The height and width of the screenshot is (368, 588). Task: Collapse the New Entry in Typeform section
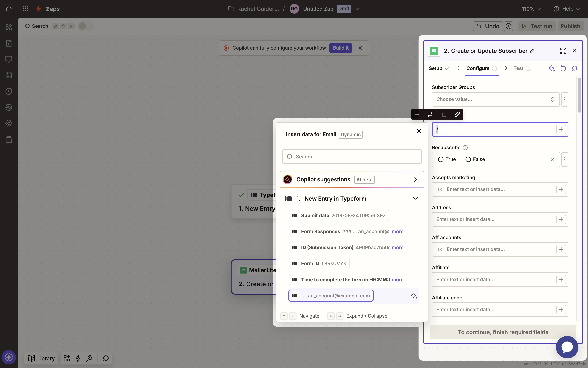[415, 198]
